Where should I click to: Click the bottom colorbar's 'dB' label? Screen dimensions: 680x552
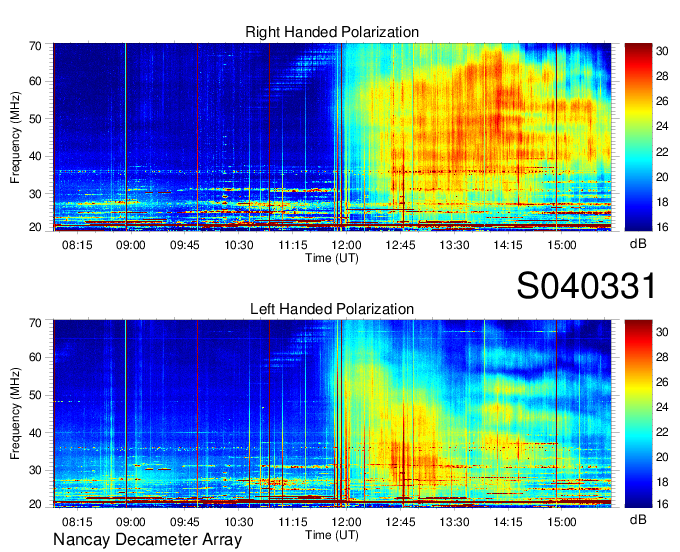click(x=638, y=519)
